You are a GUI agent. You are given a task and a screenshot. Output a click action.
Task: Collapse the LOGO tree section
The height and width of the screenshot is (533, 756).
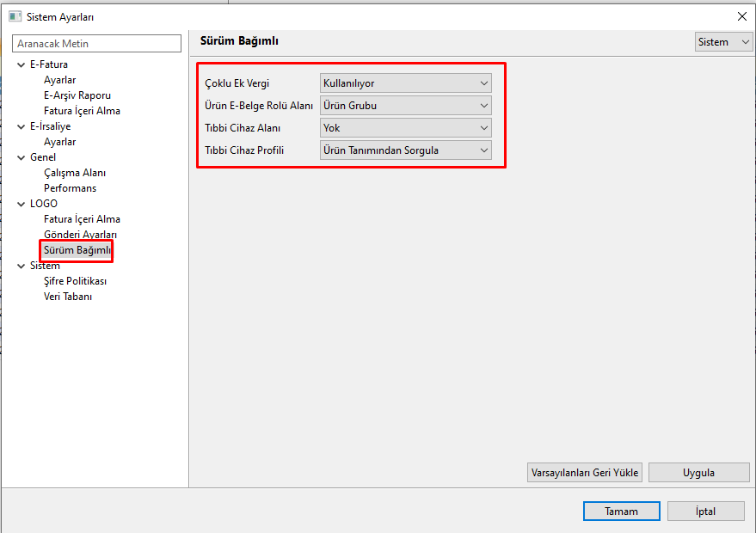22,204
